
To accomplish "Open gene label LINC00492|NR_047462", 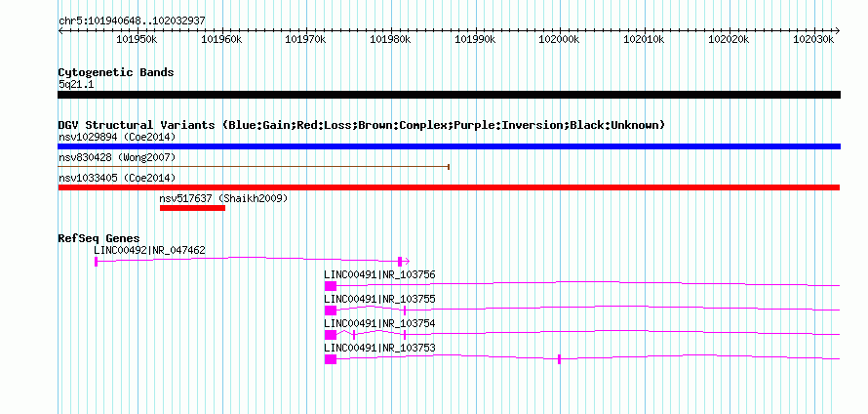I will pos(149,251).
